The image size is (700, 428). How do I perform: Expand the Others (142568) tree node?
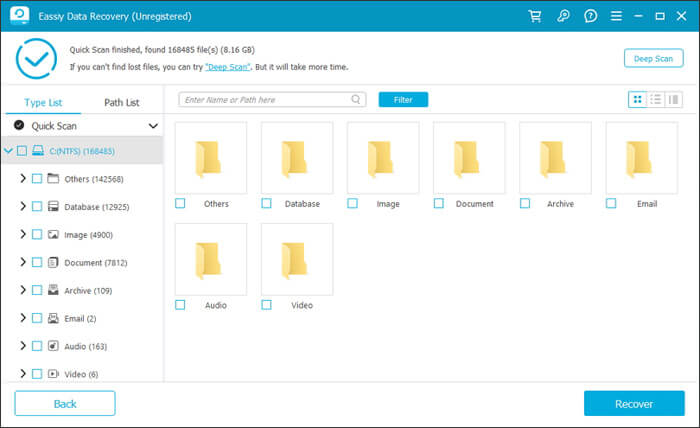(x=23, y=179)
